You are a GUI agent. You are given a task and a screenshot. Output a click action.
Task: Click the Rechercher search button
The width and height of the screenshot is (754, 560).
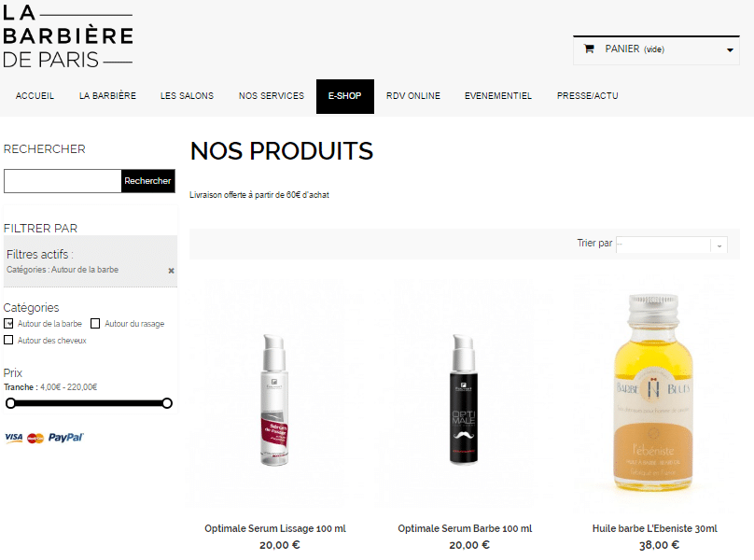point(147,181)
